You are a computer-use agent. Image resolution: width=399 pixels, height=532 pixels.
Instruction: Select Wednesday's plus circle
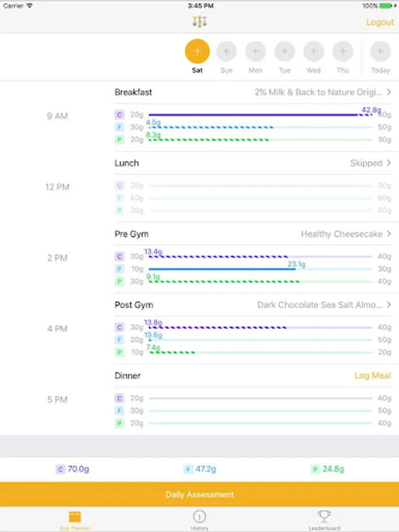click(314, 51)
